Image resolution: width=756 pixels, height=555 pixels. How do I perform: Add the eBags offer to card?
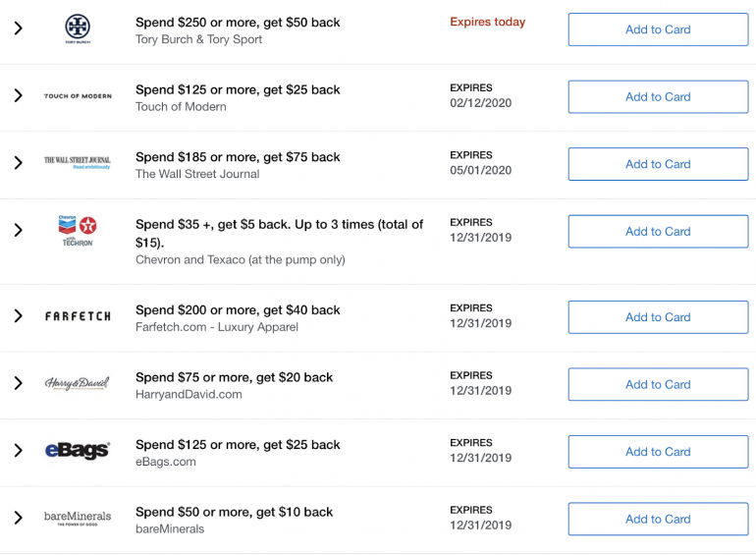click(x=658, y=452)
